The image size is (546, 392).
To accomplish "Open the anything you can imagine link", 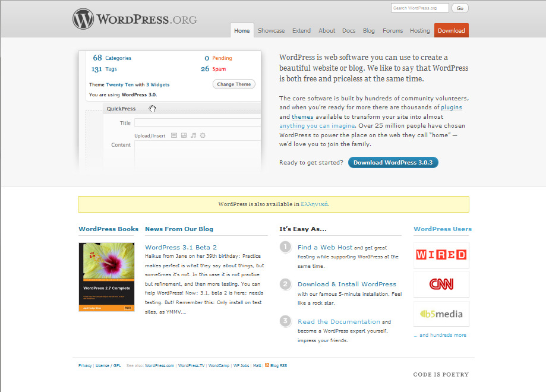I will click(x=317, y=126).
